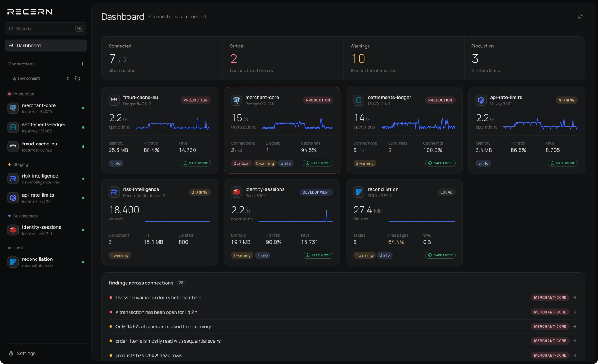Image resolution: width=598 pixels, height=364 pixels.
Task: Click the MySQL icon on the settlements-ledger card
Action: point(359,100)
